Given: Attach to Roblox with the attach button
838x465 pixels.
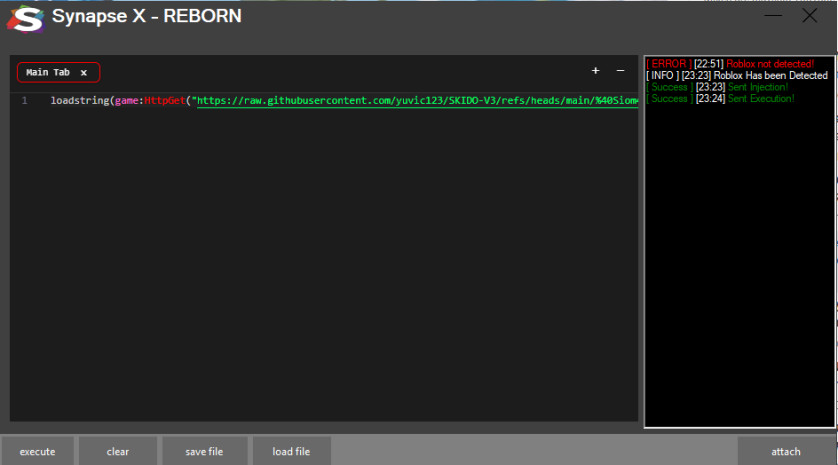Looking at the screenshot, I should point(786,451).
